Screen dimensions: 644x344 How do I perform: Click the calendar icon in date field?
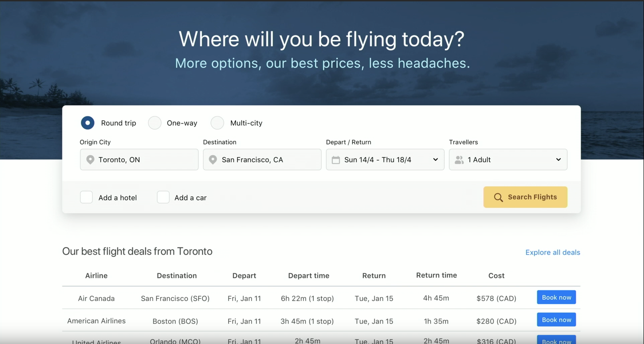click(x=336, y=160)
